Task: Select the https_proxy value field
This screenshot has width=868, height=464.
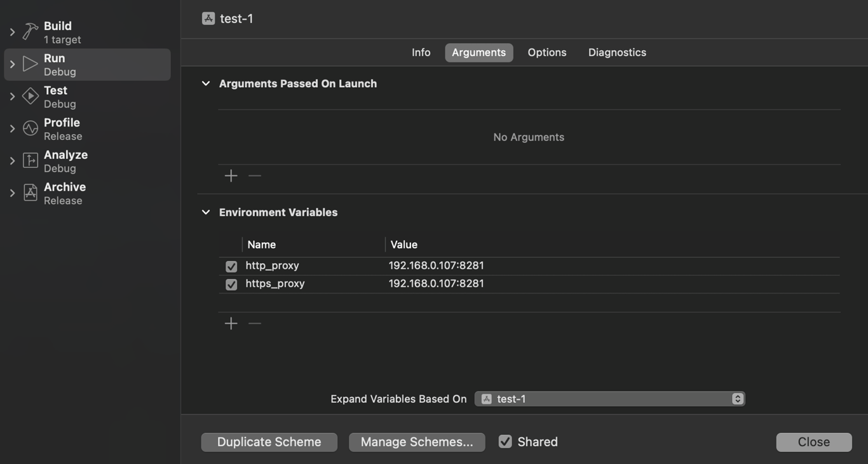Action: pyautogui.click(x=437, y=283)
